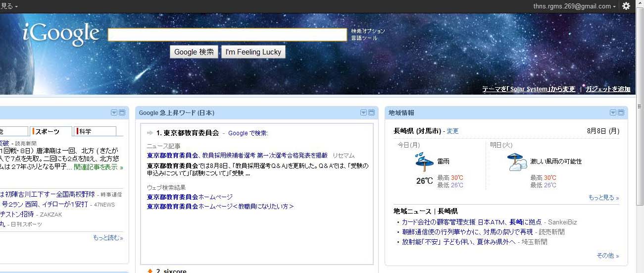The height and width of the screenshot is (273, 644).
Task: Select the 科学 news tab
Action: tap(95, 131)
